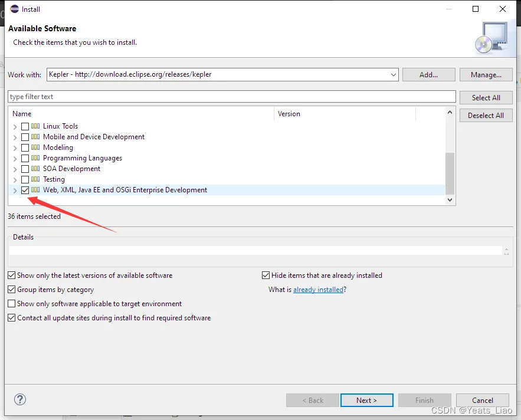Toggle Group items by category checkbox

click(x=12, y=290)
